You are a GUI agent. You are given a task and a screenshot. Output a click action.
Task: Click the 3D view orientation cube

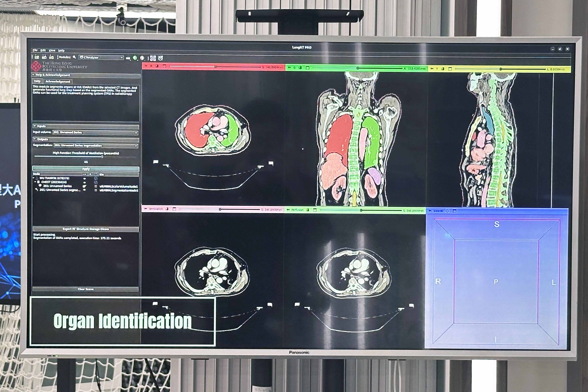[496, 282]
